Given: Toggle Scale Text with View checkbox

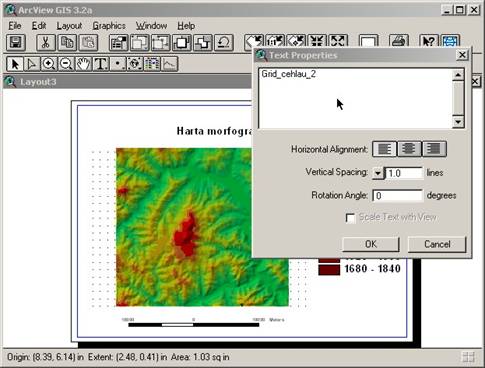Looking at the screenshot, I should pyautogui.click(x=350, y=218).
